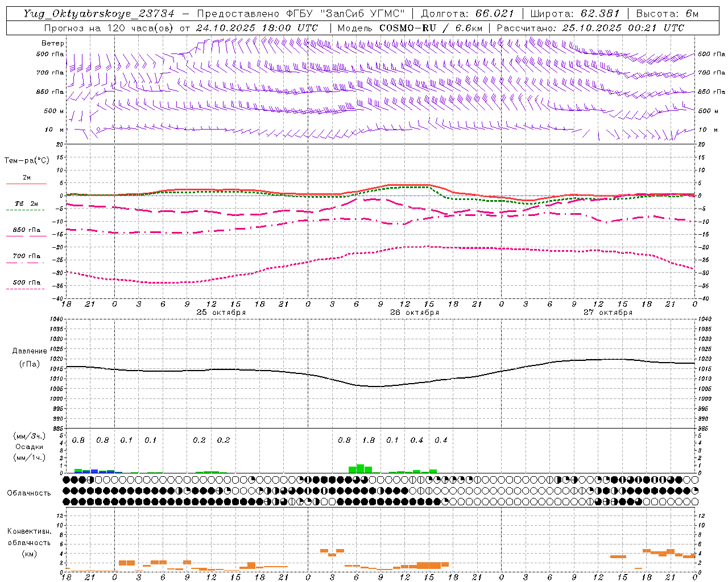Viewport: 728px width, 582px height.
Task: Click the 'Осадки' precipitation label
Action: pyautogui.click(x=29, y=447)
